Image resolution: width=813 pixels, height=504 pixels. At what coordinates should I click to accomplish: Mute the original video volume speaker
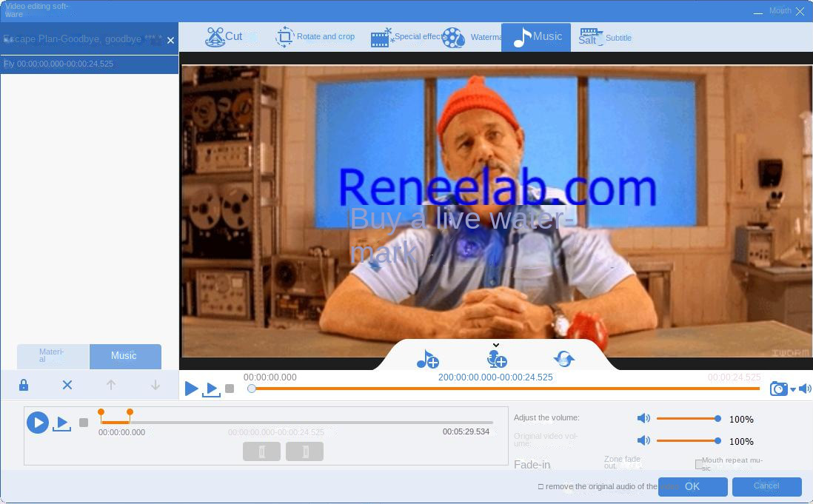click(643, 440)
